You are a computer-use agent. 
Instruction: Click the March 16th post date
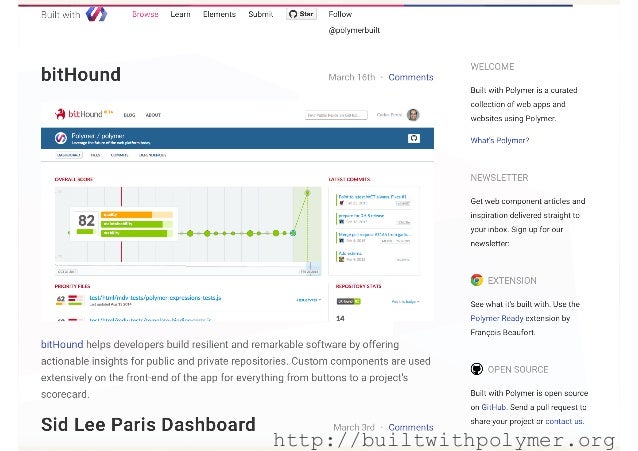pos(352,77)
